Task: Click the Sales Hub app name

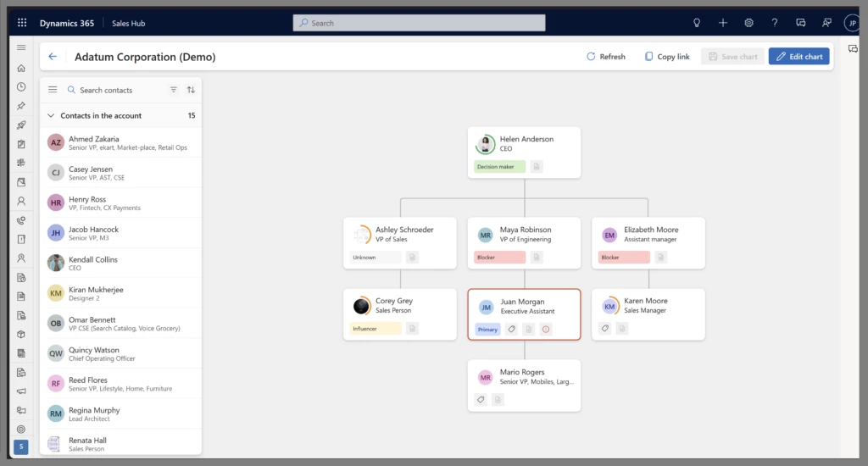Action: coord(129,23)
